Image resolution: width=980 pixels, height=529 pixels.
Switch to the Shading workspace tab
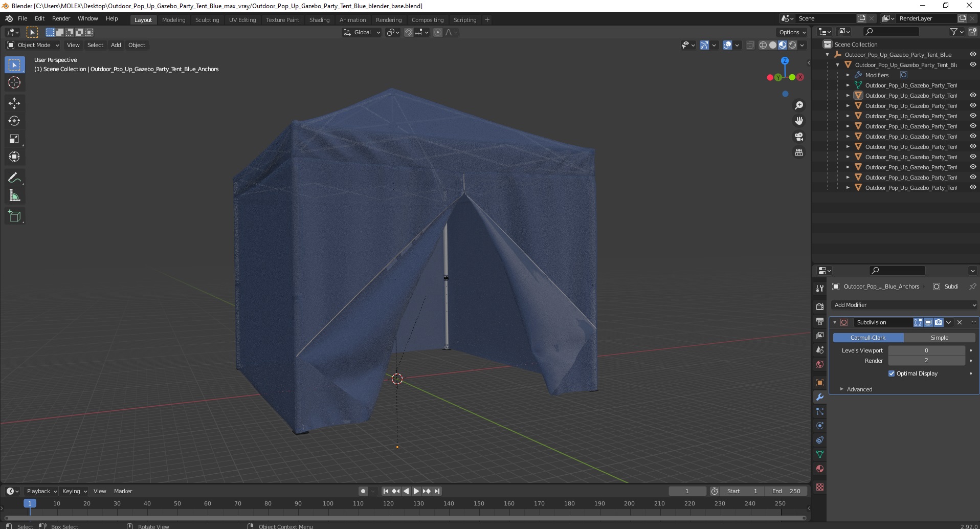point(319,20)
